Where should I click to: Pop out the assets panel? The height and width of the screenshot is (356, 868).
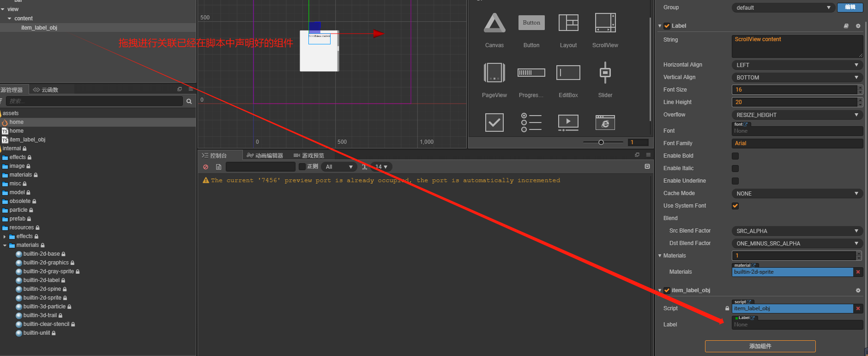180,89
